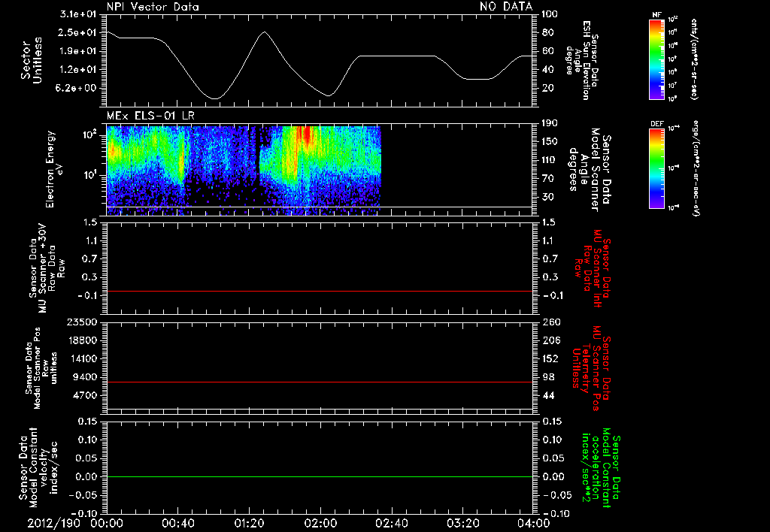This screenshot has height=532, width=770.
Task: Click the 100 degree tick label
Action: coord(550,14)
